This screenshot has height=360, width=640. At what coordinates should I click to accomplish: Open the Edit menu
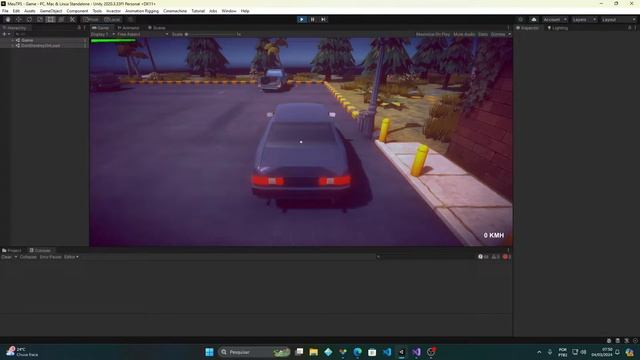pyautogui.click(x=16, y=11)
